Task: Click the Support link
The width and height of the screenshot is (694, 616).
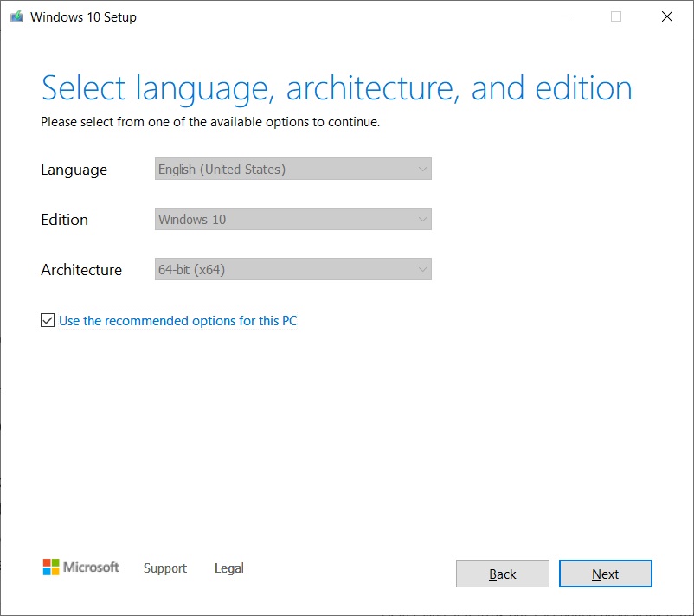Action: [x=164, y=568]
